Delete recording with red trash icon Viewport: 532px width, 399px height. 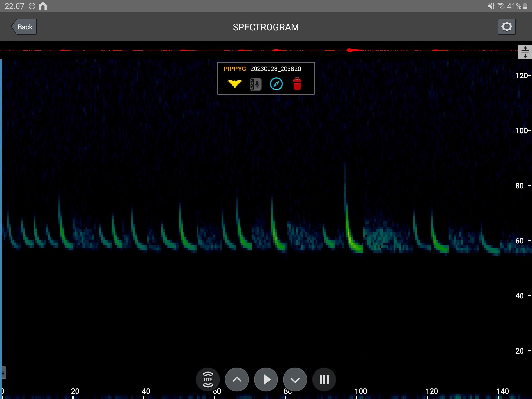pos(297,84)
